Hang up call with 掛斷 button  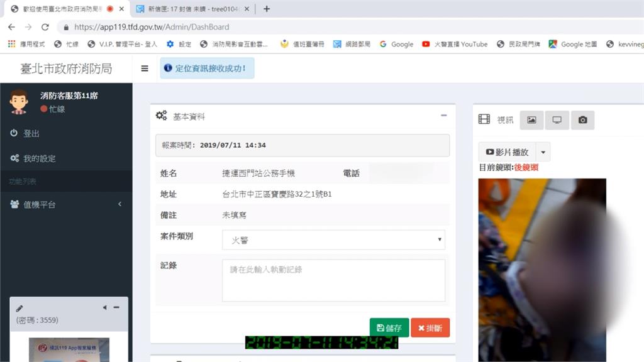tap(430, 327)
